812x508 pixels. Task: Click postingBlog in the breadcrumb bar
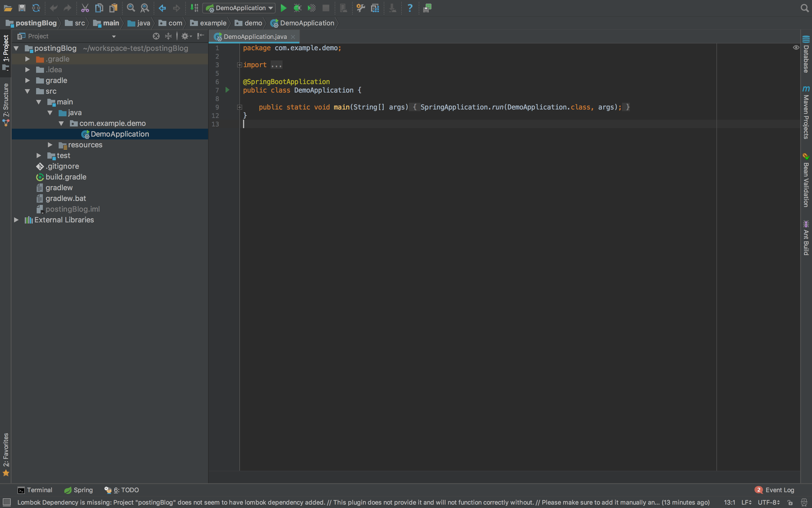click(x=32, y=23)
